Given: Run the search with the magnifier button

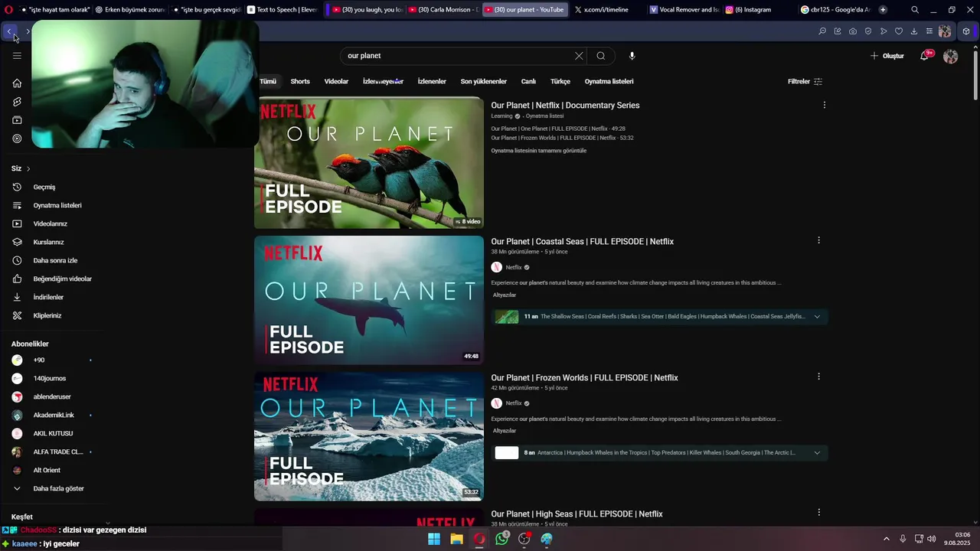Looking at the screenshot, I should tap(601, 56).
